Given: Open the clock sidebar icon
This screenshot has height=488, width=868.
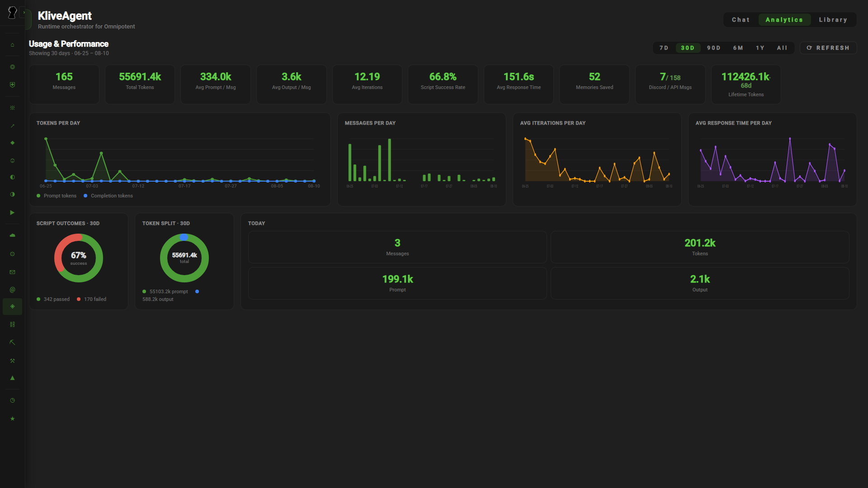Looking at the screenshot, I should [x=12, y=400].
